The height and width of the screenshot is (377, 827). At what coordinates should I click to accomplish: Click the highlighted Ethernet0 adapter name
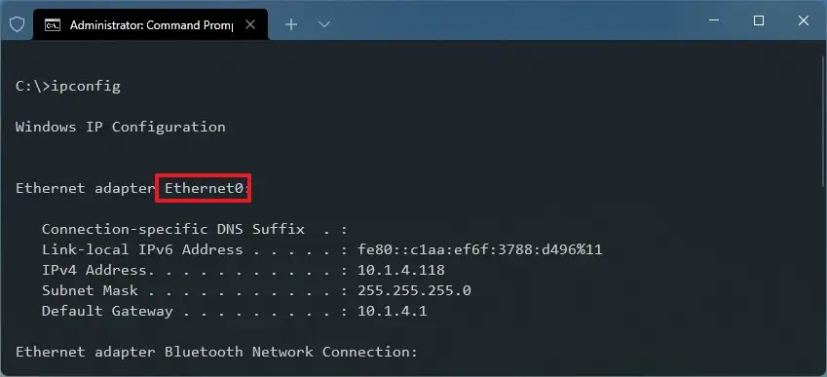click(203, 188)
